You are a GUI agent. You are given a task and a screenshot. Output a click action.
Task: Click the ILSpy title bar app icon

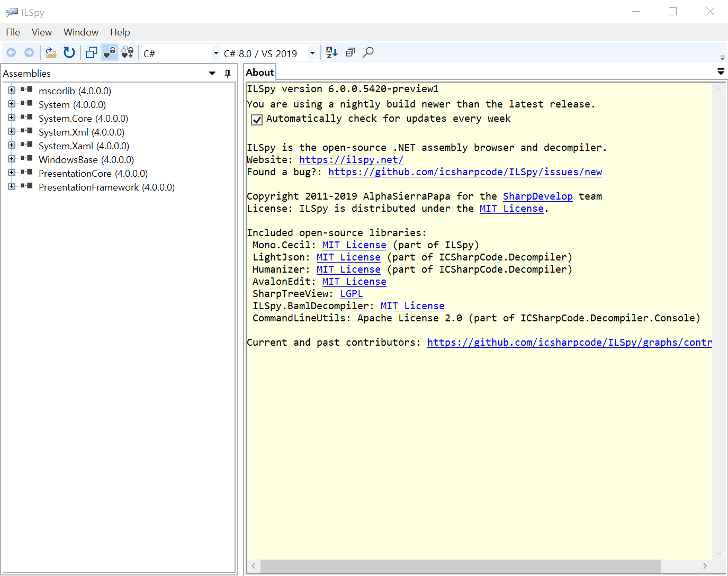[x=12, y=12]
